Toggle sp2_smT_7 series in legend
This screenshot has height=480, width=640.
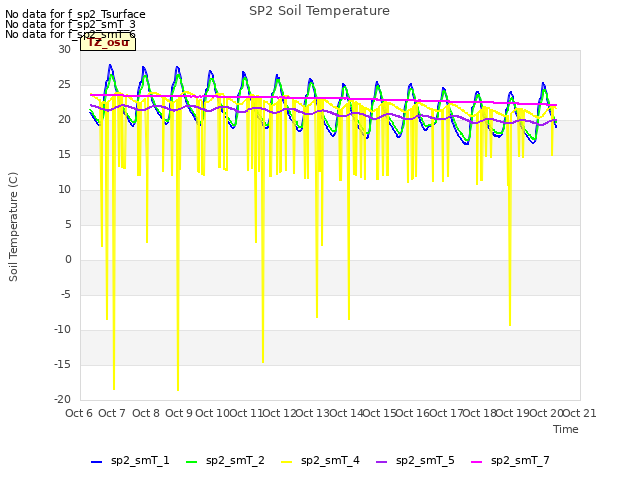coord(510,461)
